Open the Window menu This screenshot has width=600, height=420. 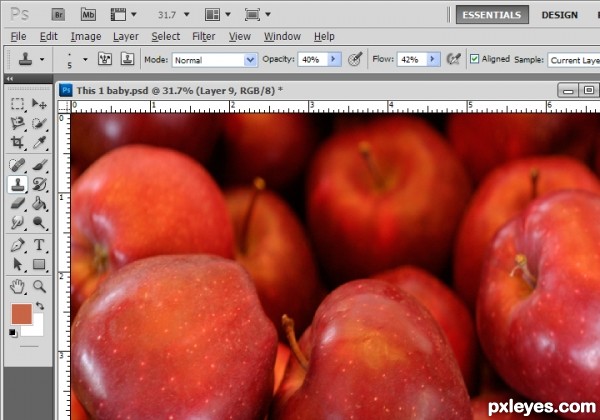tap(282, 37)
